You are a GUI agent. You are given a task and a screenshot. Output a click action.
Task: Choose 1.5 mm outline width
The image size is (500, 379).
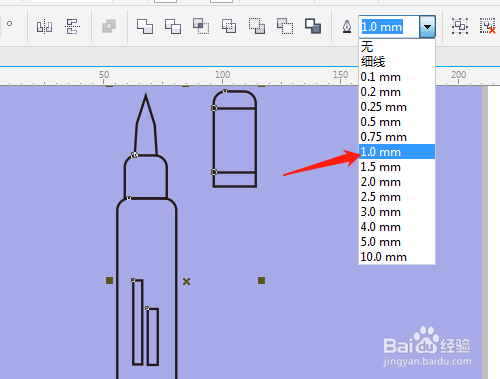[x=397, y=167]
